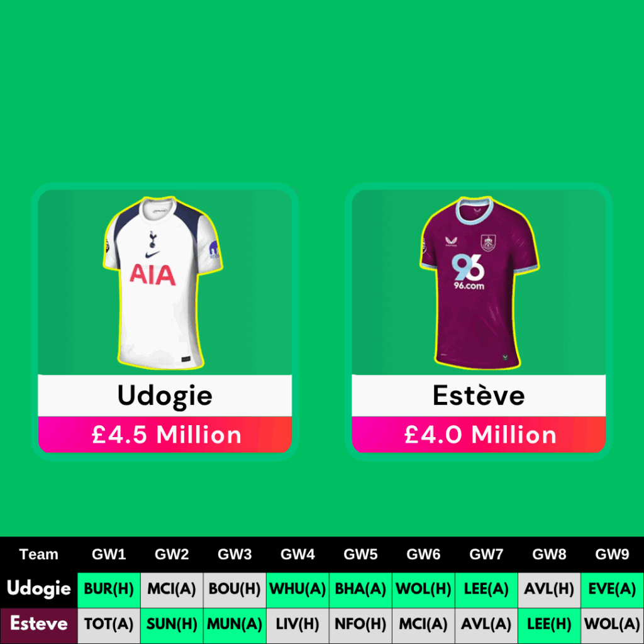Select the GW5 column header
644x644 pixels.
point(360,554)
